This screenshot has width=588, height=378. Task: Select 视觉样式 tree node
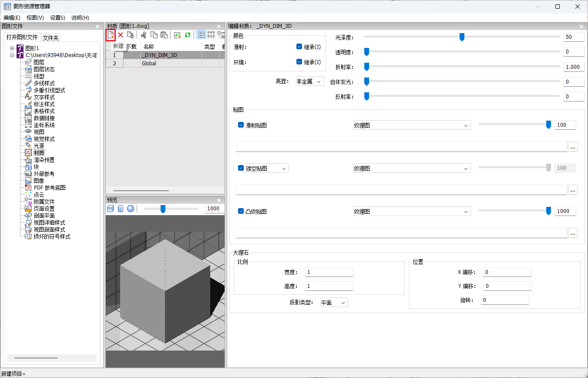pos(44,139)
